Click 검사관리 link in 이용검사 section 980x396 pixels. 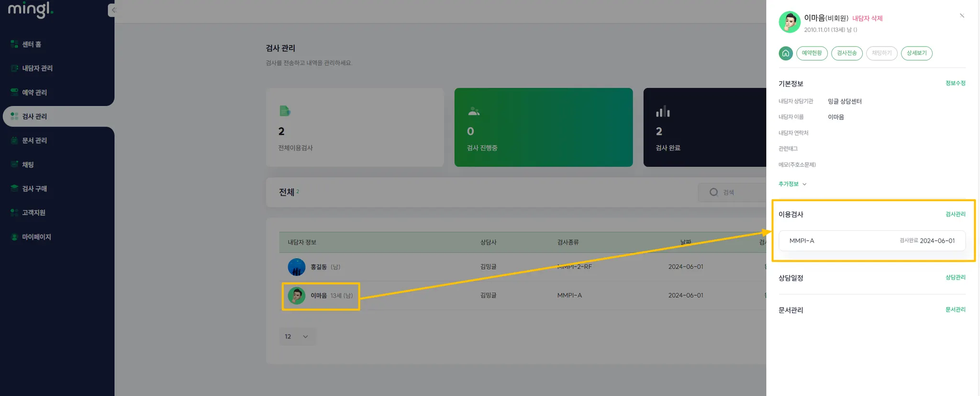[955, 214]
